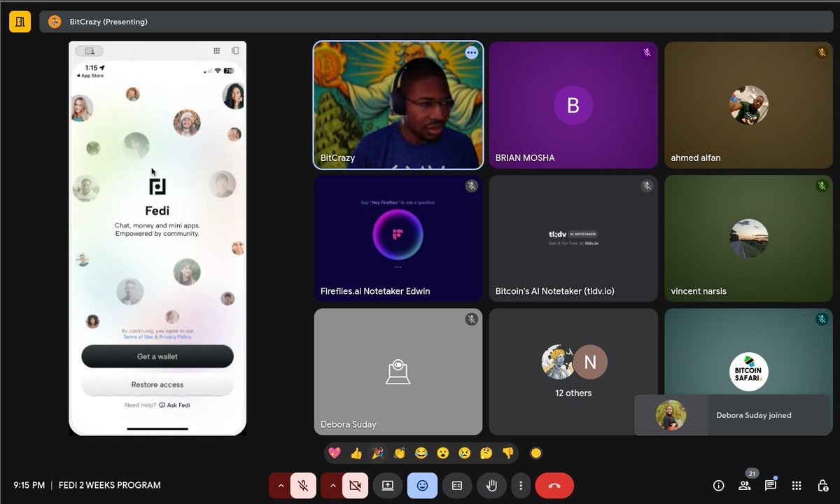This screenshot has height=504, width=840.
Task: Open host controls lock icon
Action: pyautogui.click(x=823, y=485)
